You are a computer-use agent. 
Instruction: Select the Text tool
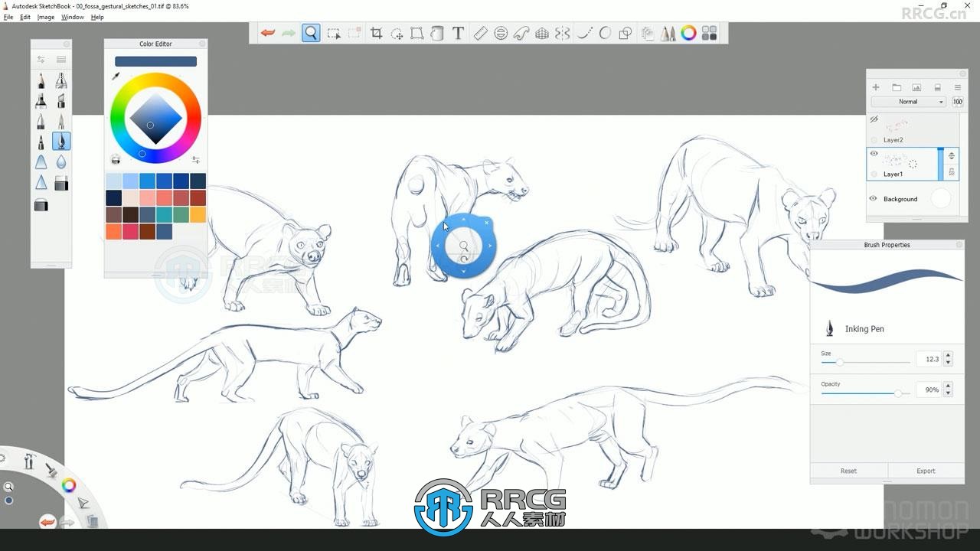458,33
